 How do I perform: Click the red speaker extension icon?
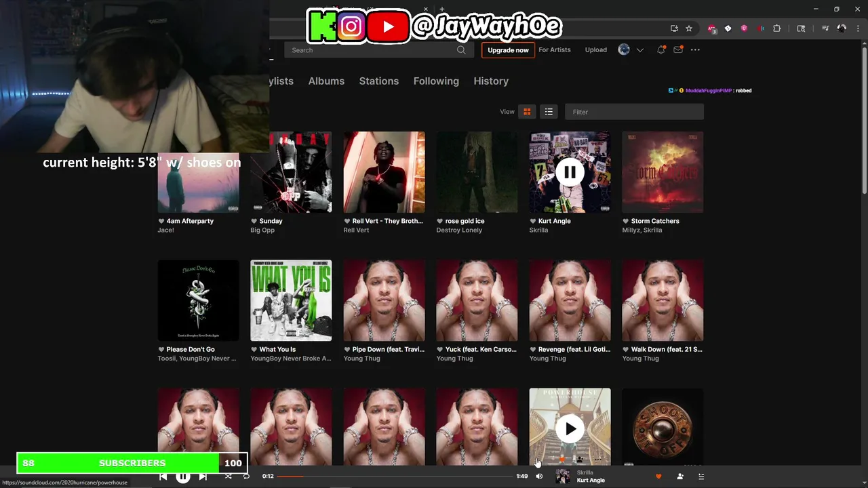(x=760, y=28)
